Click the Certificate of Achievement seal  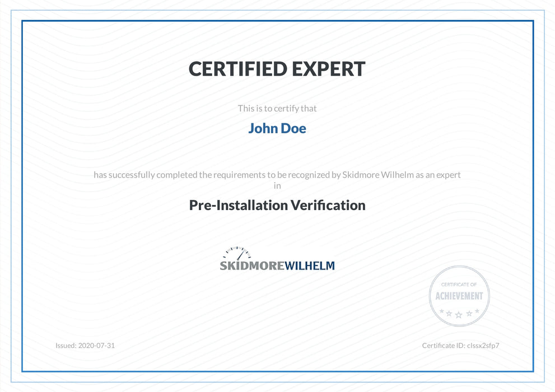(459, 296)
